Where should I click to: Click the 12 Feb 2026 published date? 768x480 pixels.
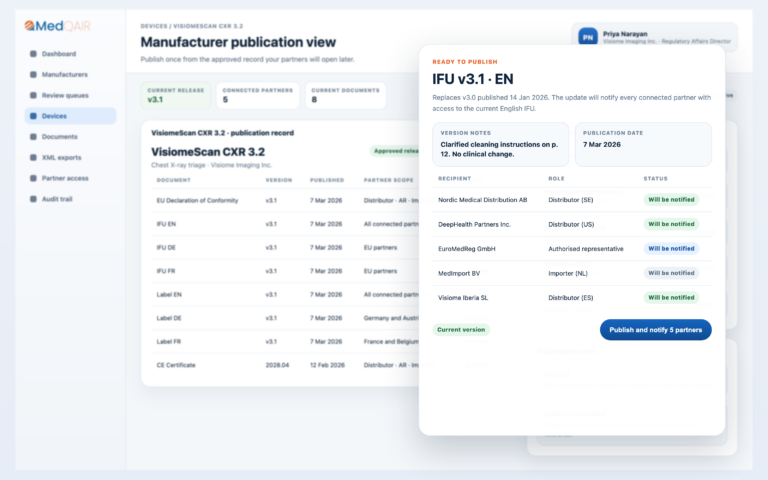327,365
